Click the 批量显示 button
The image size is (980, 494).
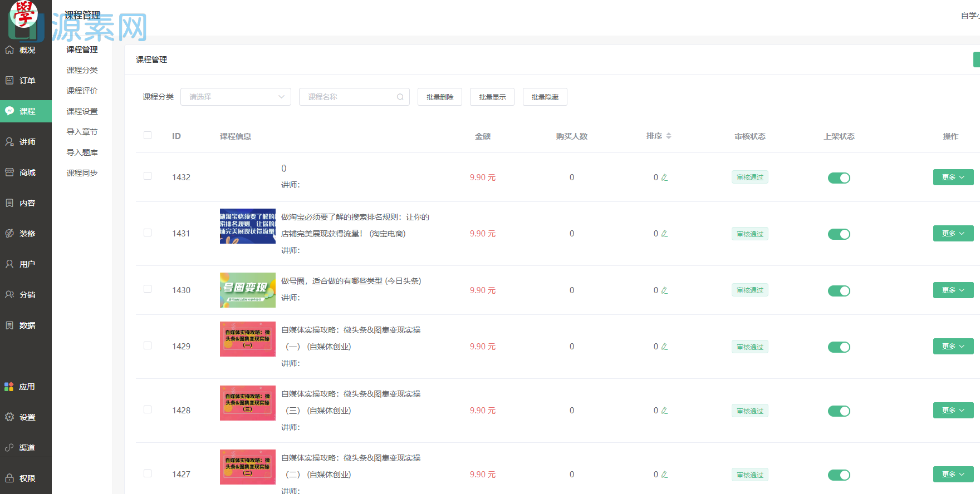(x=492, y=97)
